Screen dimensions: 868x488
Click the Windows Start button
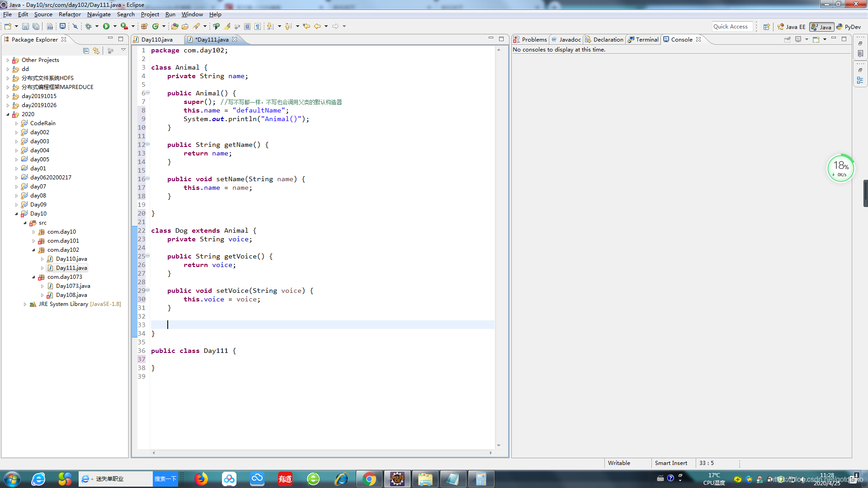[12, 479]
